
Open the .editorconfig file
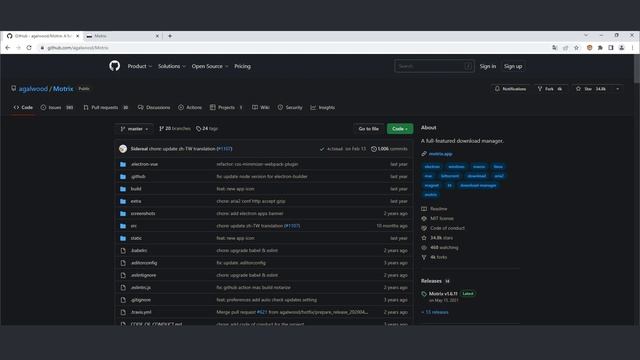[144, 263]
